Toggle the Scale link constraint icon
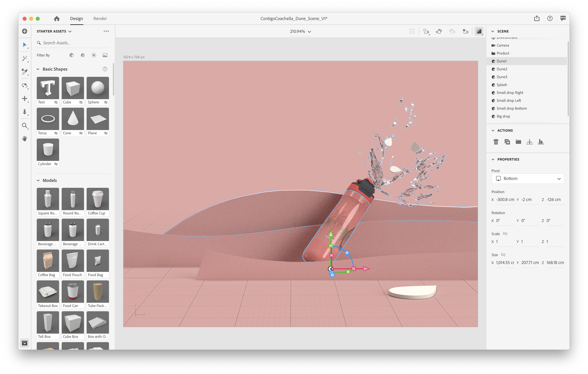The height and width of the screenshot is (374, 588). [505, 234]
